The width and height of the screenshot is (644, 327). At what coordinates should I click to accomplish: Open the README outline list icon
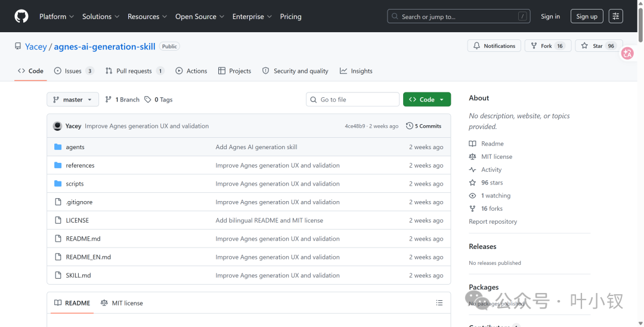pyautogui.click(x=439, y=303)
